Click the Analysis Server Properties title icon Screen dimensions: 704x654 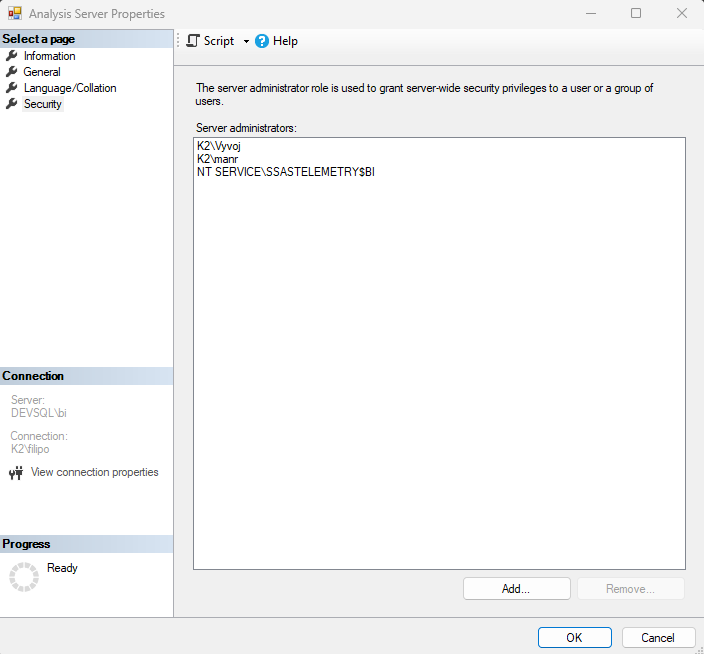(x=13, y=14)
